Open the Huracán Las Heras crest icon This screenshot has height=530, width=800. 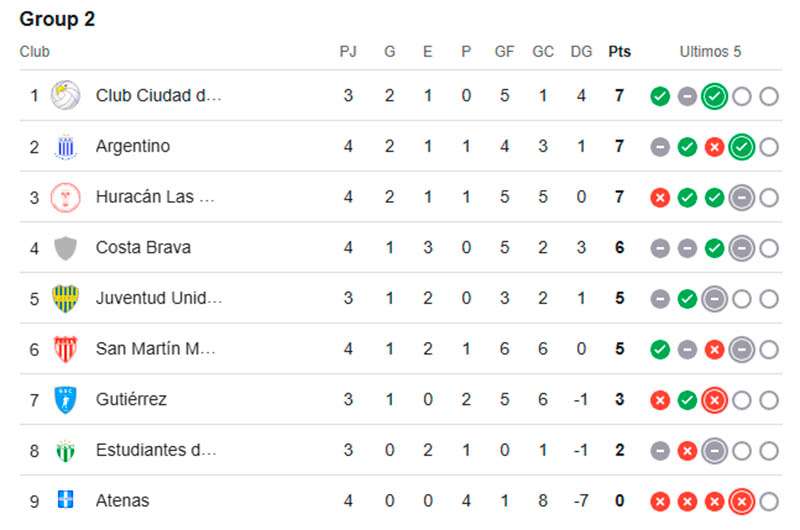click(65, 197)
